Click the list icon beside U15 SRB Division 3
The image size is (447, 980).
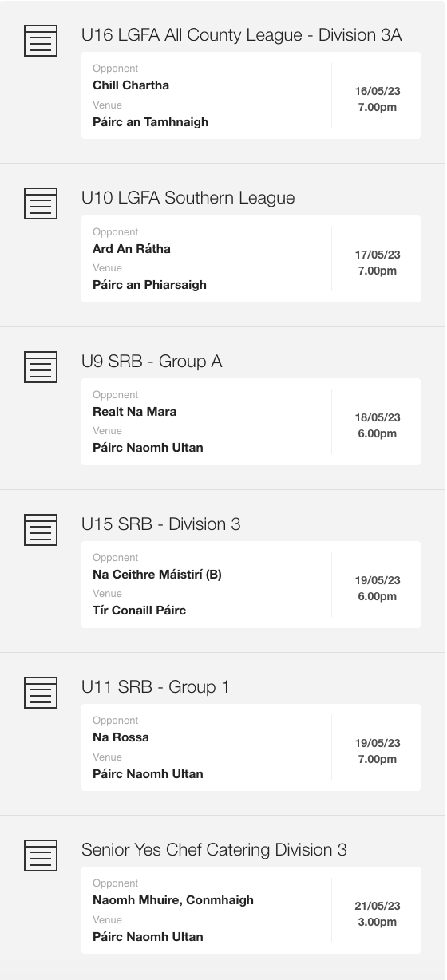point(41,529)
